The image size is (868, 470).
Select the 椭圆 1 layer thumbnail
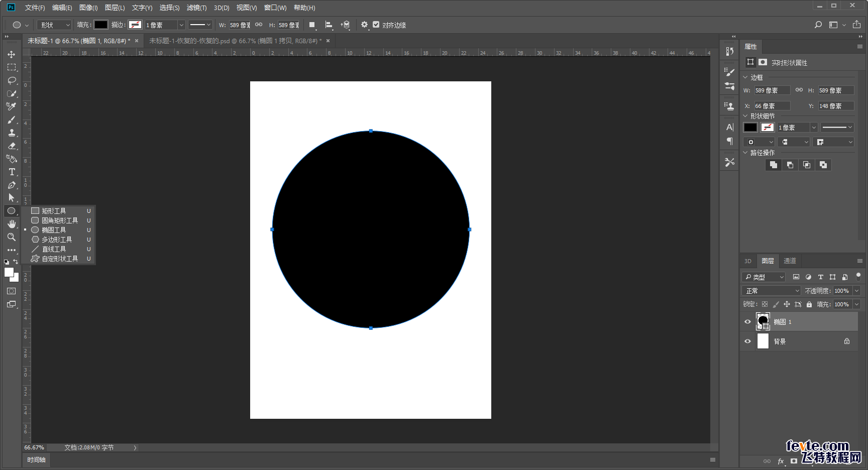(763, 322)
